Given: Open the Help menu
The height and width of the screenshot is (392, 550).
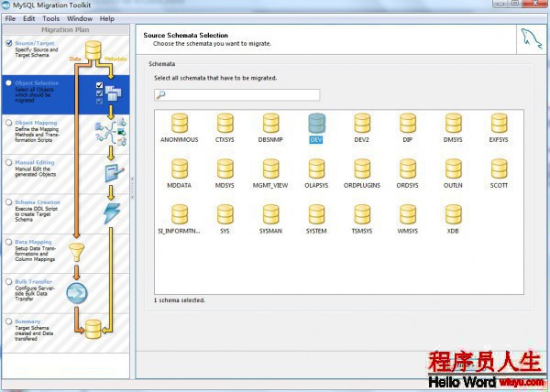Looking at the screenshot, I should coord(106,18).
